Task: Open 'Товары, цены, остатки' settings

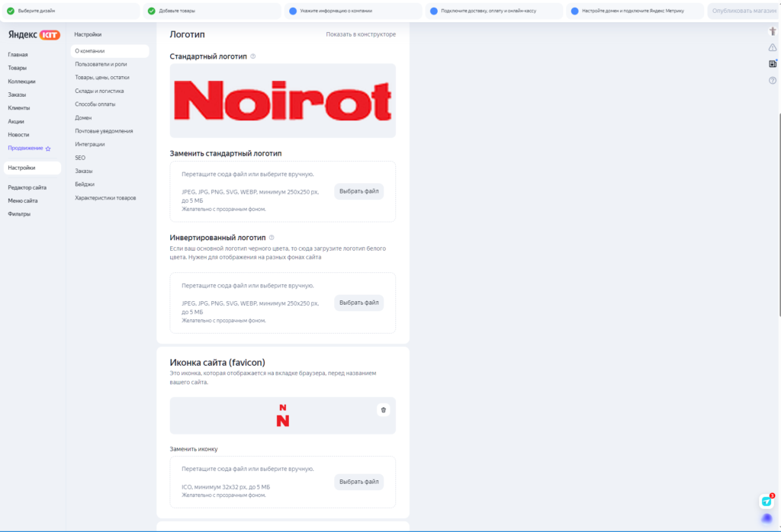Action: [x=102, y=78]
